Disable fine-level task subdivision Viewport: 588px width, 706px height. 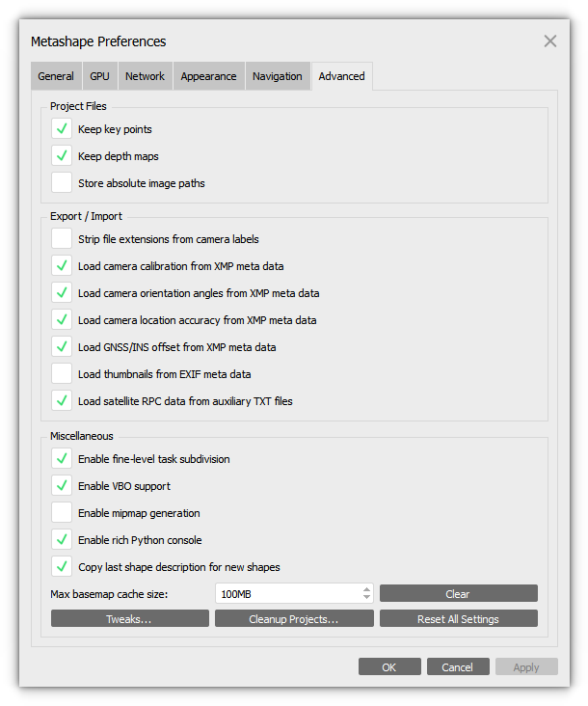(62, 459)
